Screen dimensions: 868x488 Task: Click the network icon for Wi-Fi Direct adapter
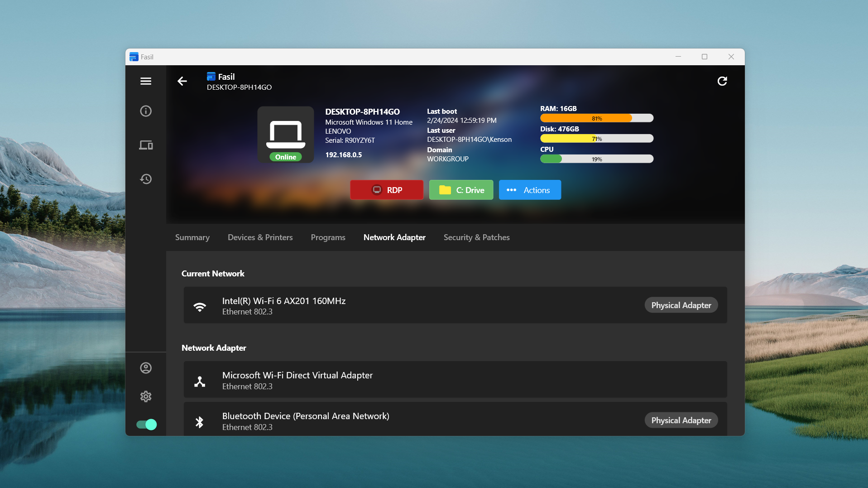(x=200, y=382)
